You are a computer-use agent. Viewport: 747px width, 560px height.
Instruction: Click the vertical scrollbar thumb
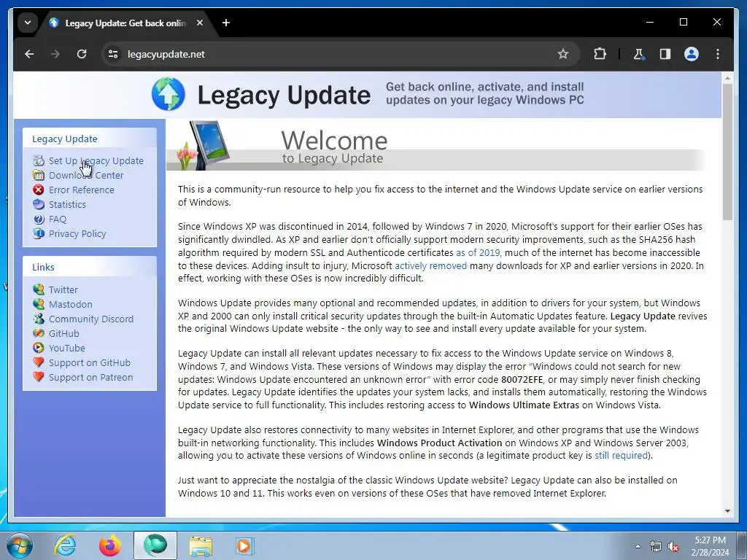(x=727, y=152)
